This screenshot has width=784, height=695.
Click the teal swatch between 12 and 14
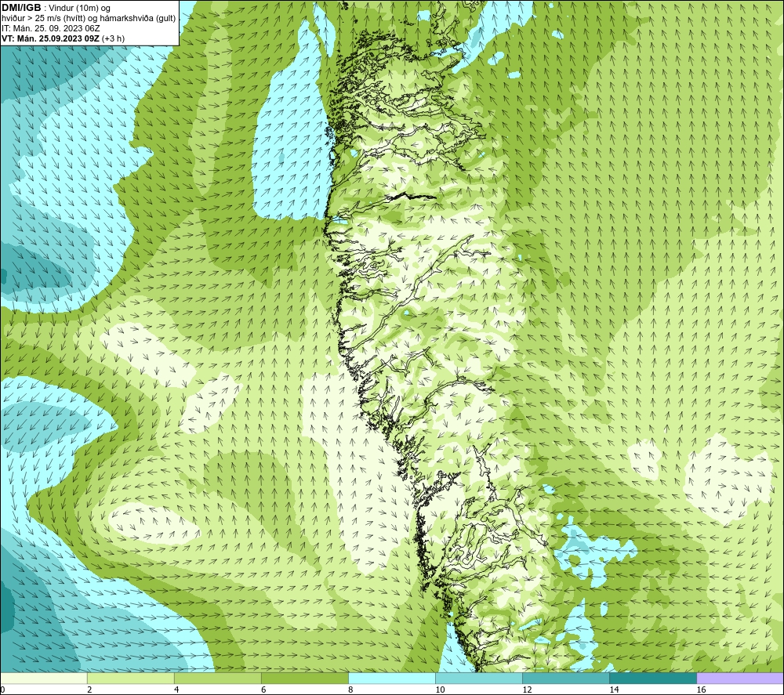[566, 678]
